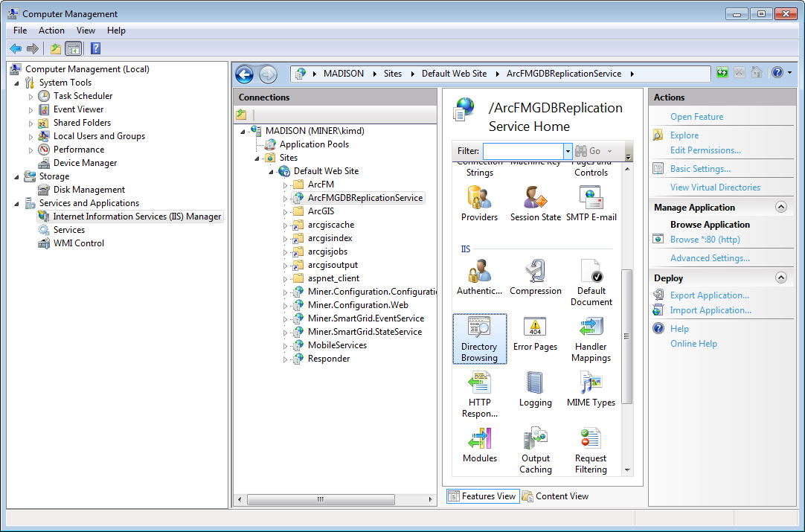Open the Logging feature icon
Viewport: 805px width, 532px height.
coord(535,389)
